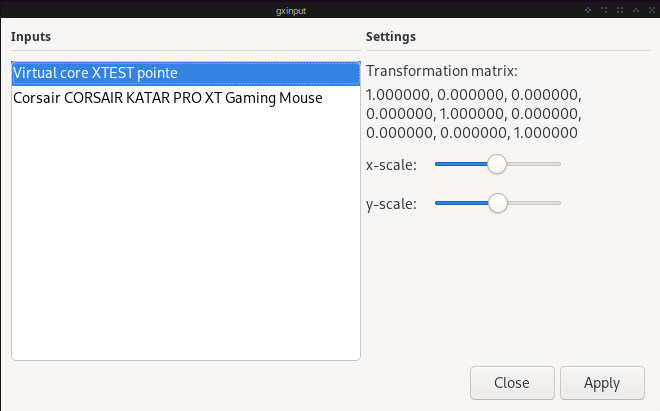This screenshot has height=411, width=660.
Task: Click the y-scale slider handle
Action: click(x=498, y=203)
